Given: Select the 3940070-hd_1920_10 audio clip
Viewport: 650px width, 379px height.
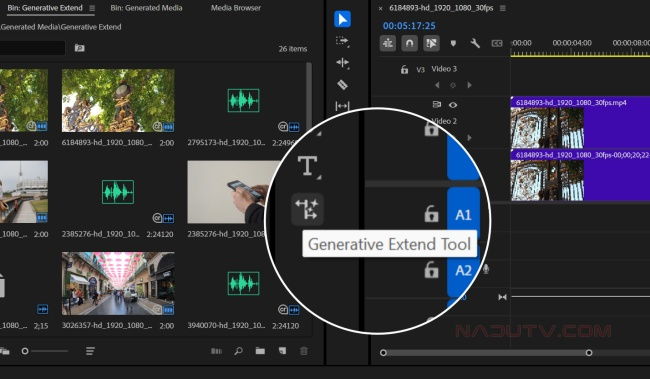Looking at the screenshot, I should click(x=243, y=284).
